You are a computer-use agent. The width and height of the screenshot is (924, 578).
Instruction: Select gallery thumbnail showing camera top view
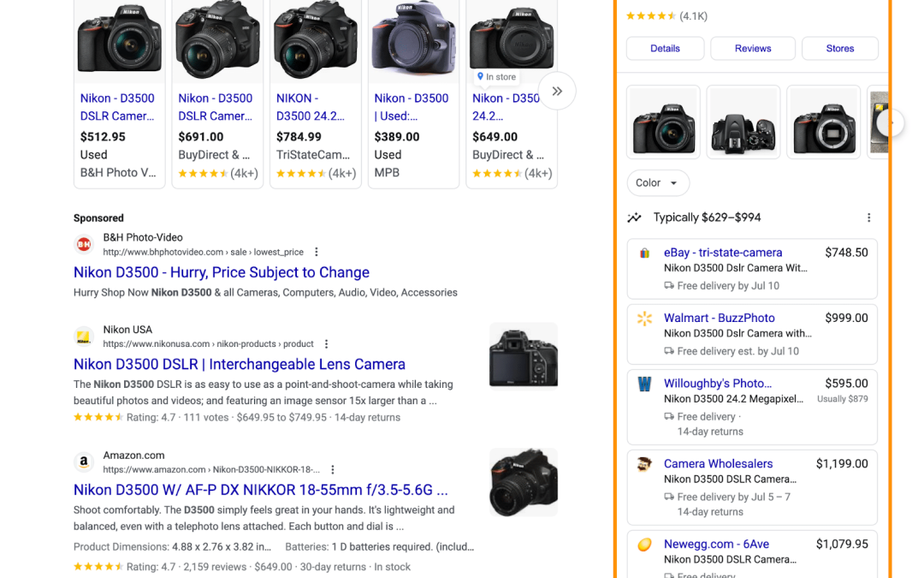tap(743, 122)
